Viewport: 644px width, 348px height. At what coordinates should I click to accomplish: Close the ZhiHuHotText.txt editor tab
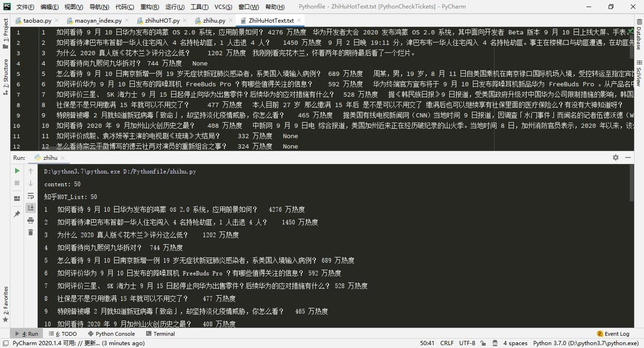point(299,21)
